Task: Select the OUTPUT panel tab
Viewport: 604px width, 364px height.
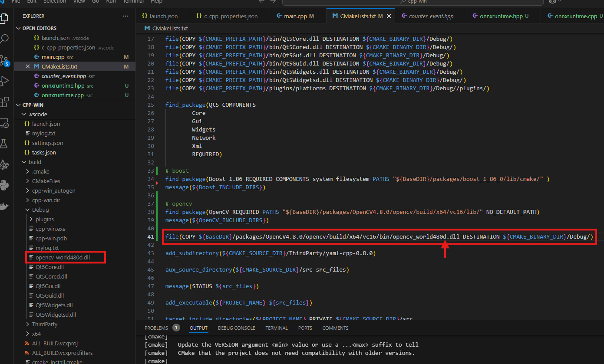Action: (198, 328)
